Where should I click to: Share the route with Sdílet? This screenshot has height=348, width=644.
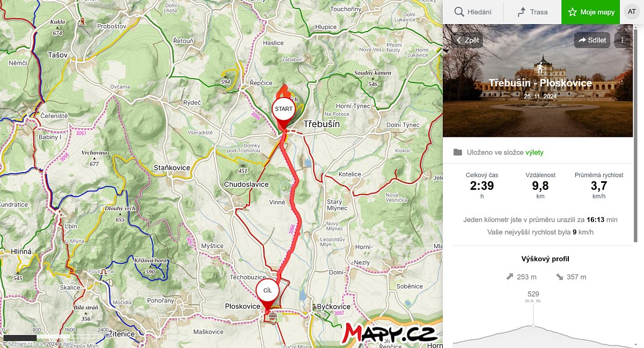pyautogui.click(x=592, y=40)
